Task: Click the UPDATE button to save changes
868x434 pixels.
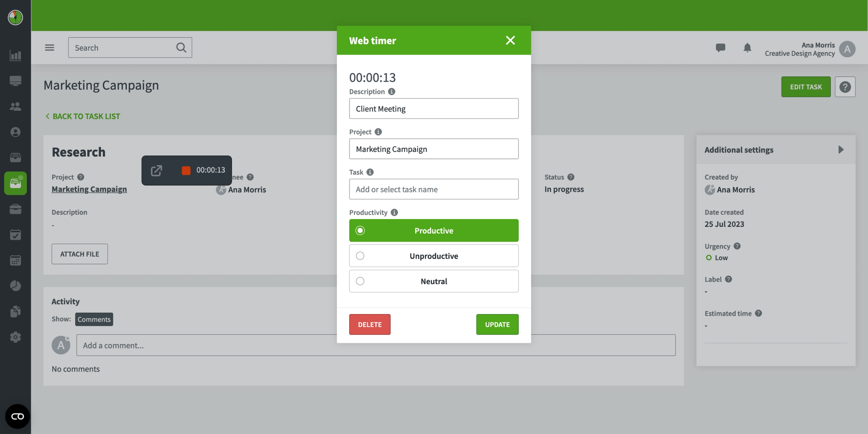Action: [x=497, y=324]
